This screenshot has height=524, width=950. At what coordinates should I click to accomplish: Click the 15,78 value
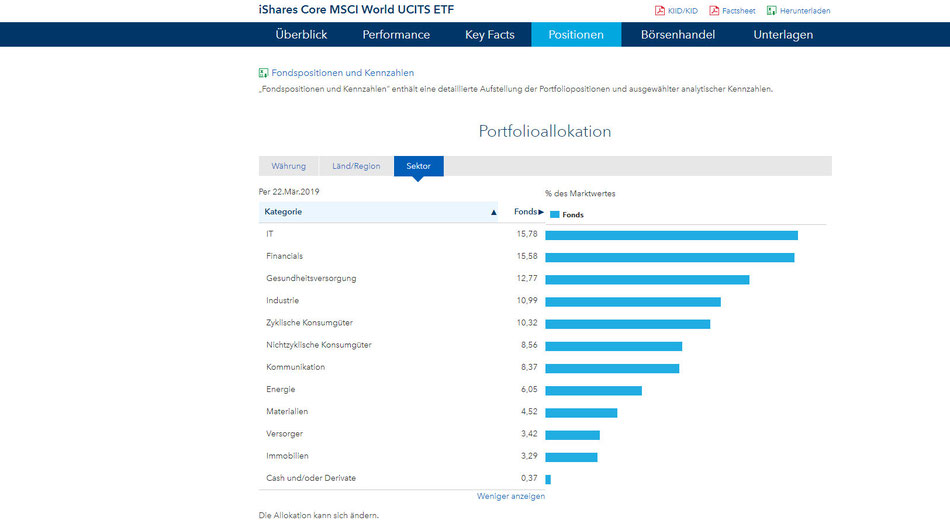coord(527,234)
